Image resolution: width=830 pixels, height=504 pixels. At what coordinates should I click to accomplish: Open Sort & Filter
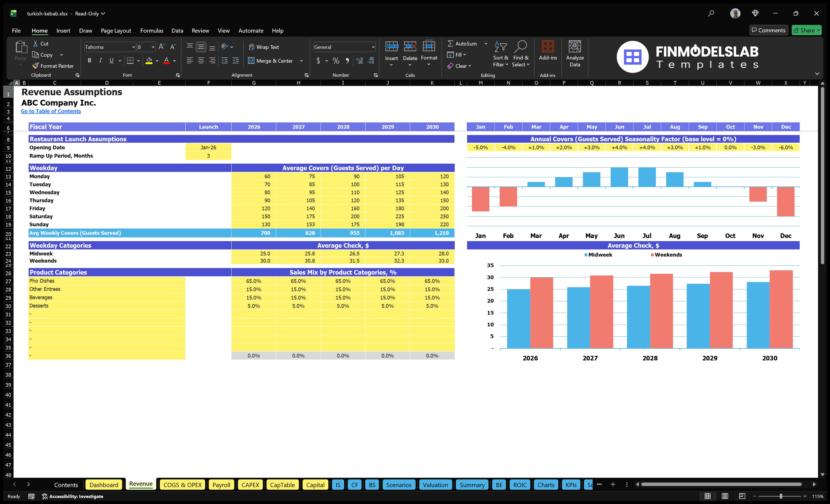(501, 54)
